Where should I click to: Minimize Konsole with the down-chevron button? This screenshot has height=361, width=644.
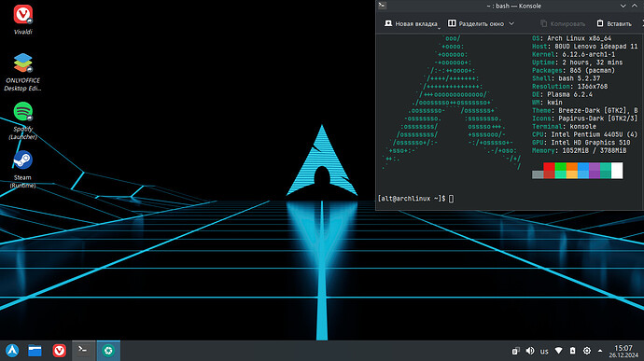[x=623, y=6]
